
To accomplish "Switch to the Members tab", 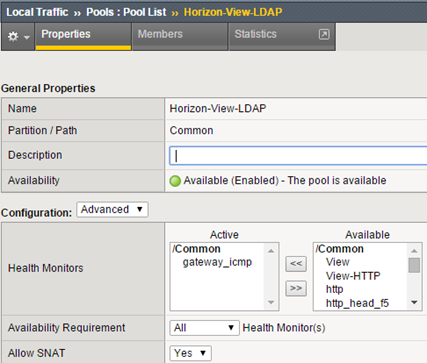I will click(x=180, y=37).
